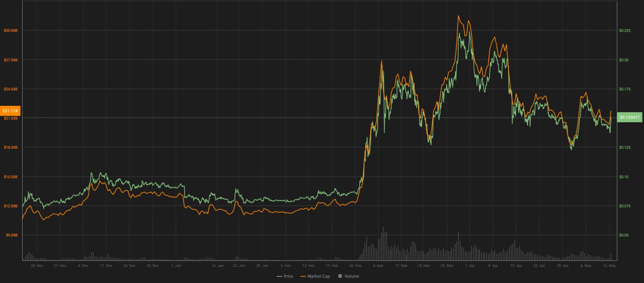Click the 1. Jan date label
The image size is (644, 283).
176,265
